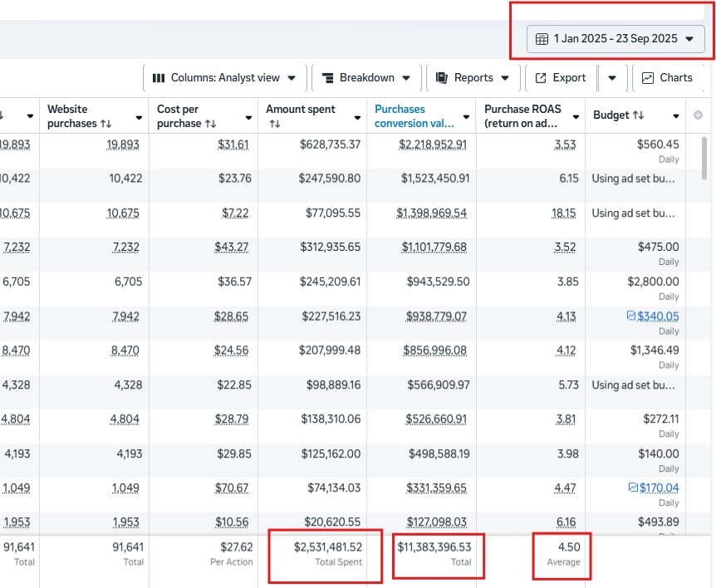The width and height of the screenshot is (716, 588).
Task: Sort by Budget arrows icon
Action: pos(639,115)
